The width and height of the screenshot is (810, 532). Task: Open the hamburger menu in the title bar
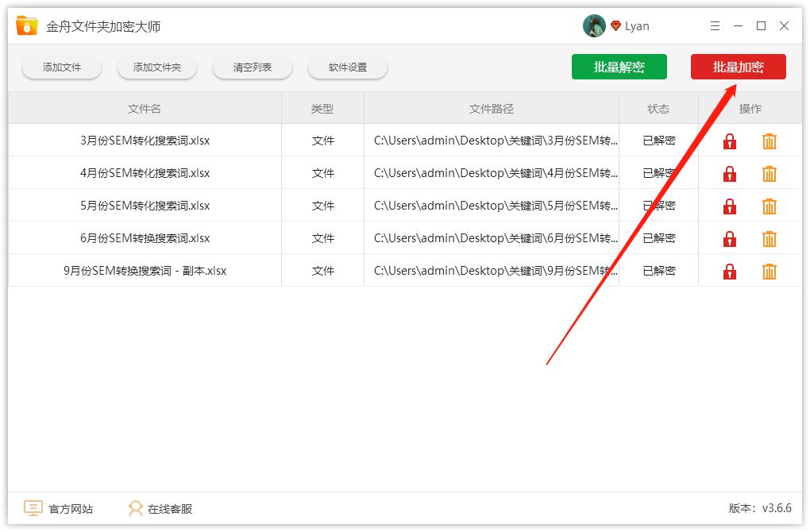714,25
